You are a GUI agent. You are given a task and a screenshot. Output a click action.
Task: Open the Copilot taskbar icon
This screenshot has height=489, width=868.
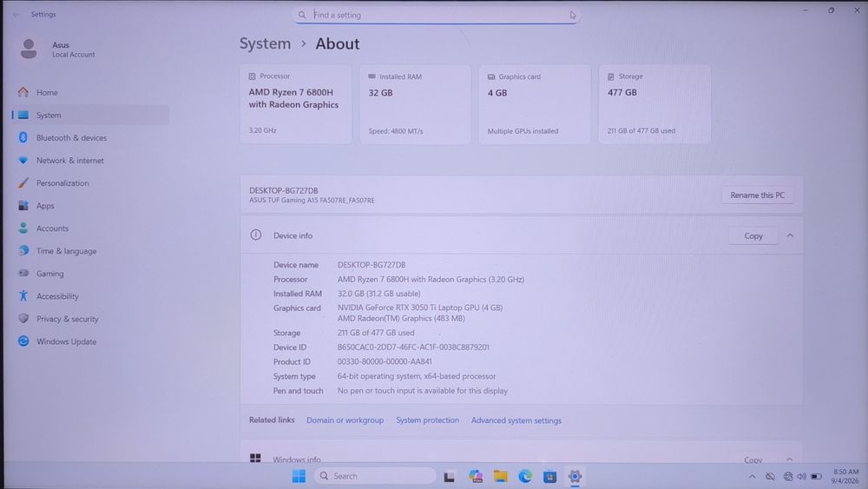click(x=476, y=476)
